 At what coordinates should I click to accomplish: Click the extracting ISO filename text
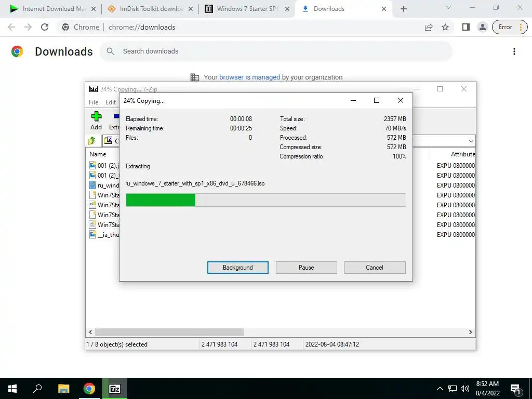point(195,183)
